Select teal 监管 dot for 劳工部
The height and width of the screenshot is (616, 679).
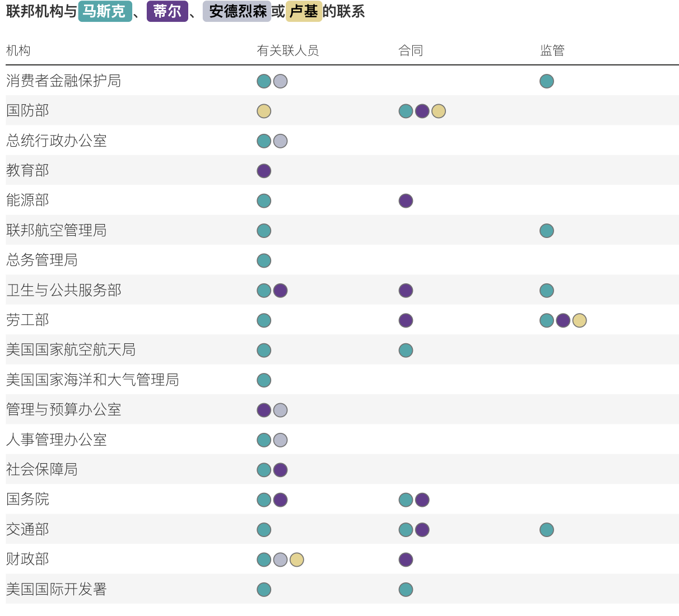tap(547, 320)
